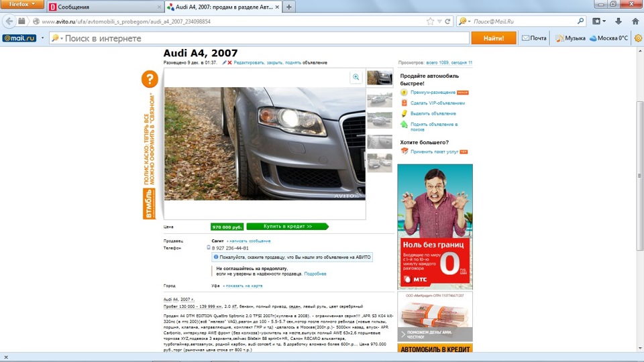
Task: Open a new browser tab
Action: 288,7
